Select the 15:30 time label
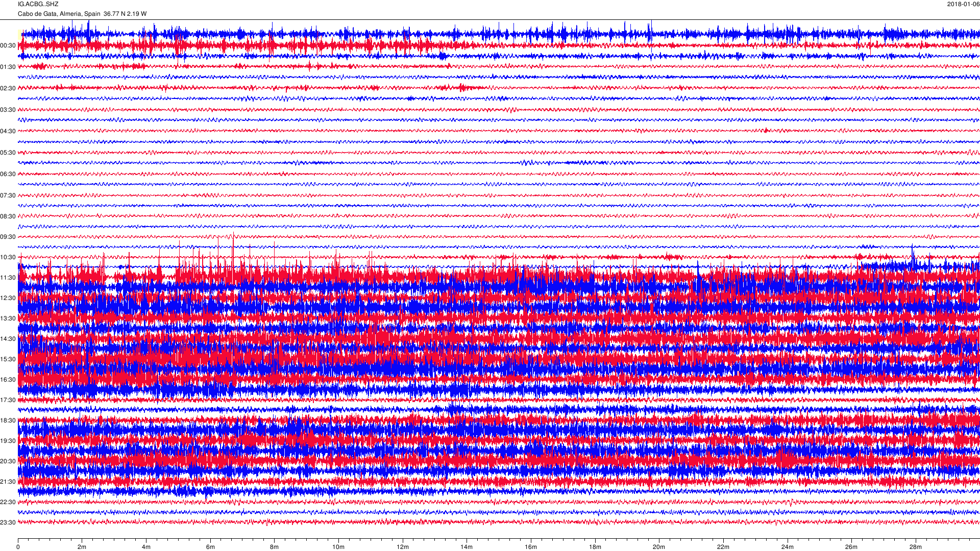This screenshot has height=551, width=980. tap(8, 360)
